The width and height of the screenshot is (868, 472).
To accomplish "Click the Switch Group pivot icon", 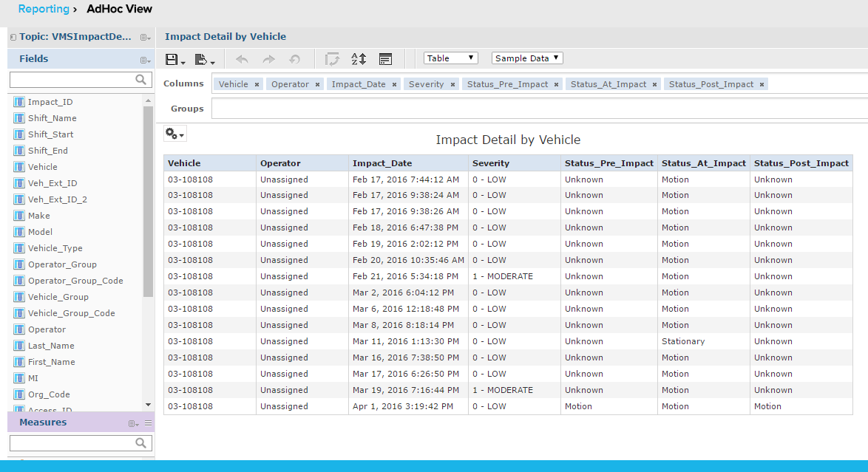I will pos(332,59).
